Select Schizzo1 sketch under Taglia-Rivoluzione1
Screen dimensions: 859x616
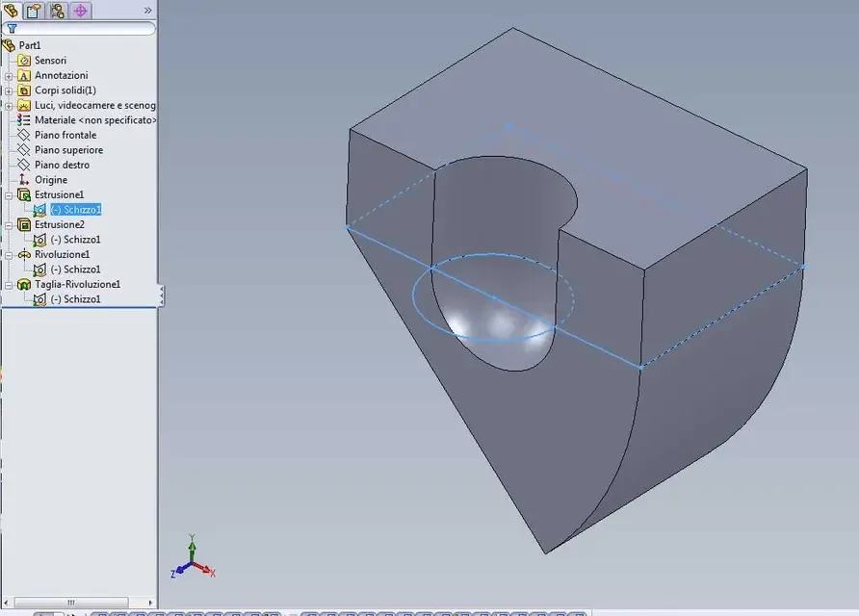point(76,299)
